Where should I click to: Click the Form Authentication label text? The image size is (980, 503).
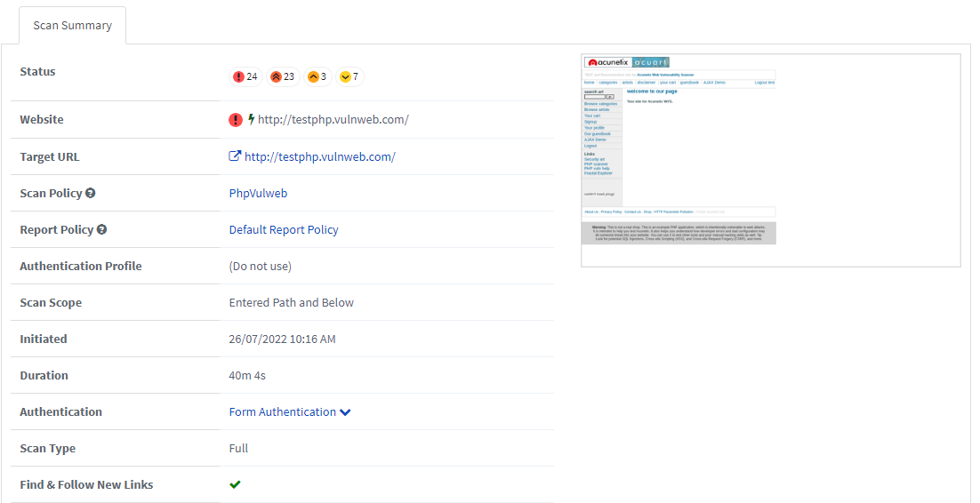(x=282, y=412)
